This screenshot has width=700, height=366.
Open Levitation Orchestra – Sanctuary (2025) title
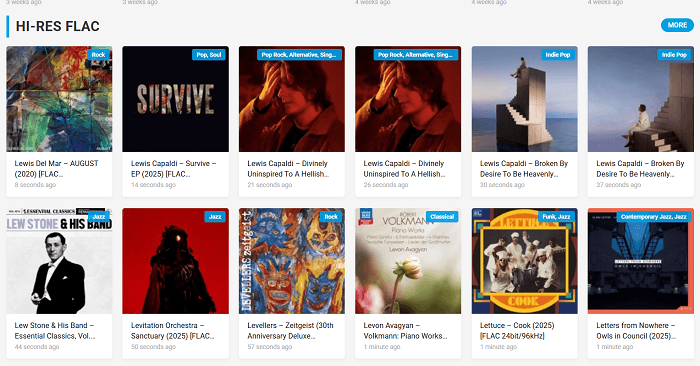tap(172, 331)
